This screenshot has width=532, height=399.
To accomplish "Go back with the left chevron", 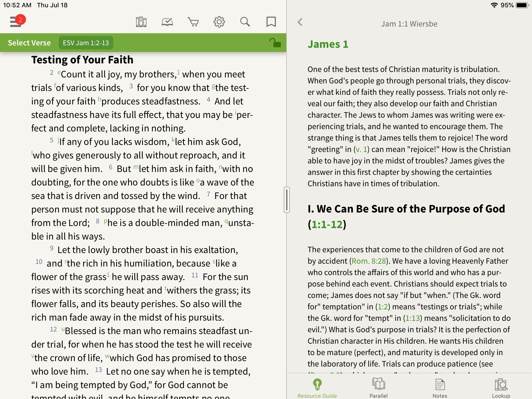I will (x=300, y=22).
